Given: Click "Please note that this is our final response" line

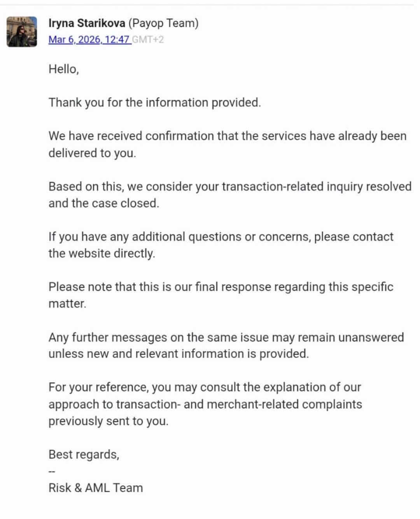Looking at the screenshot, I should pos(220,287).
